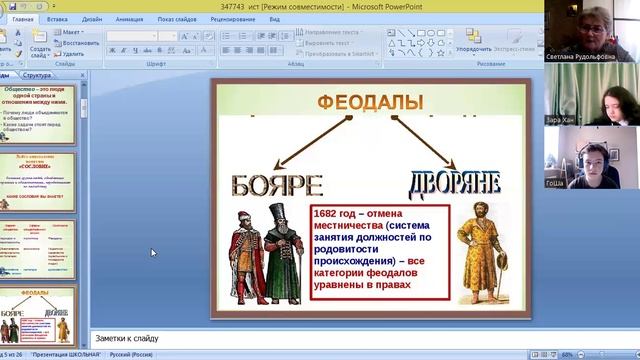The height and width of the screenshot is (360, 640).
Task: Click Преобразовать в SmartArt button
Action: tap(337, 53)
